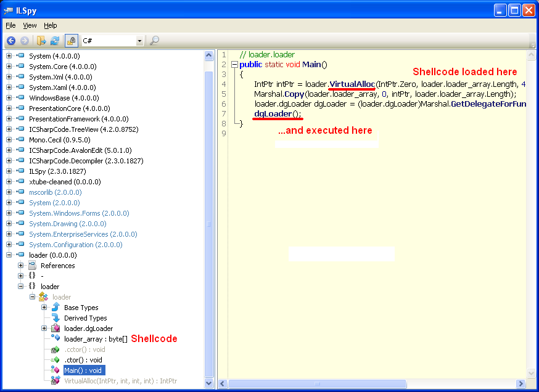The image size is (539, 392).
Task: Click tree panel scroll up arrow
Action: (208, 55)
